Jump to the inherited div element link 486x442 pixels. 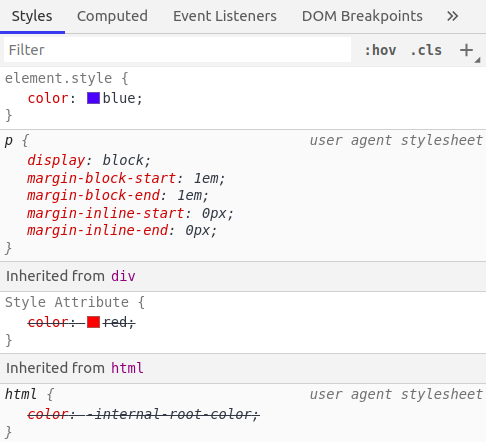click(x=123, y=276)
